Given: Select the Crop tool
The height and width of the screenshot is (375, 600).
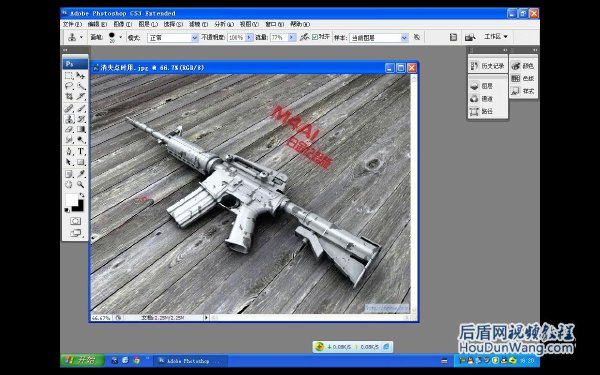Looking at the screenshot, I should (69, 96).
